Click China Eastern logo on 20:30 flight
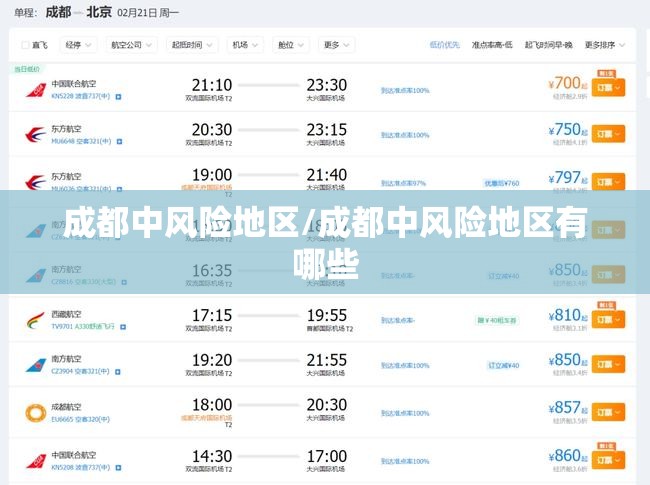Image resolution: width=650 pixels, height=485 pixels. 35,135
